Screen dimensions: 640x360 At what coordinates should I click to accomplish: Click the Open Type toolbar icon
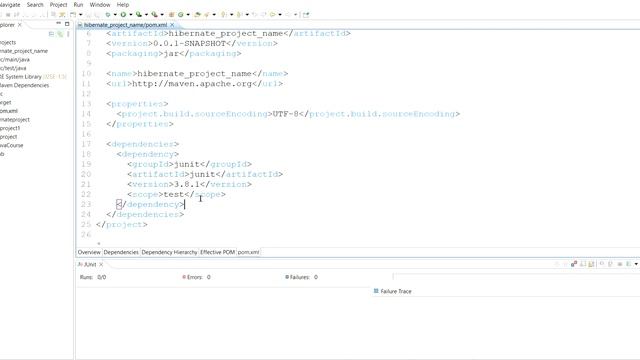(x=197, y=14)
